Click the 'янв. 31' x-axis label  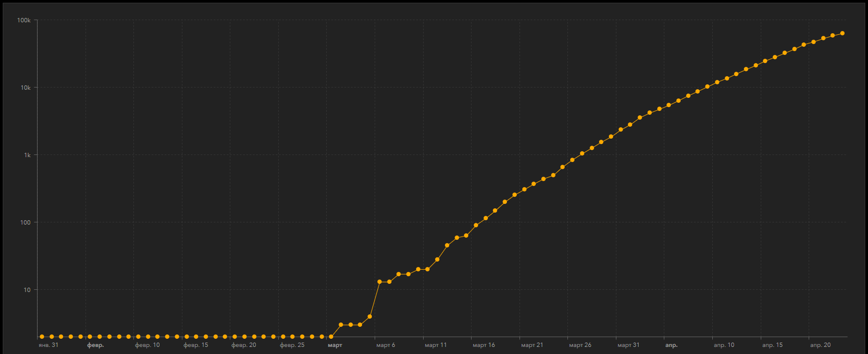point(48,345)
